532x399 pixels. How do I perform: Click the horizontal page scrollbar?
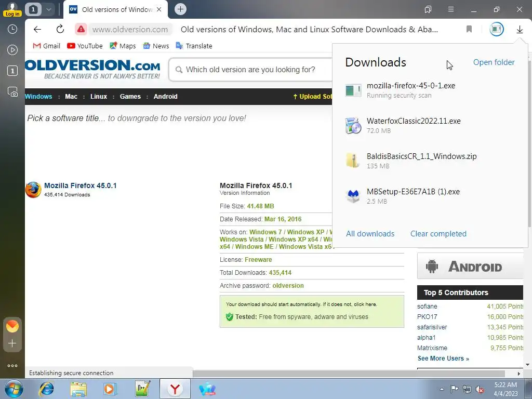coord(349,373)
